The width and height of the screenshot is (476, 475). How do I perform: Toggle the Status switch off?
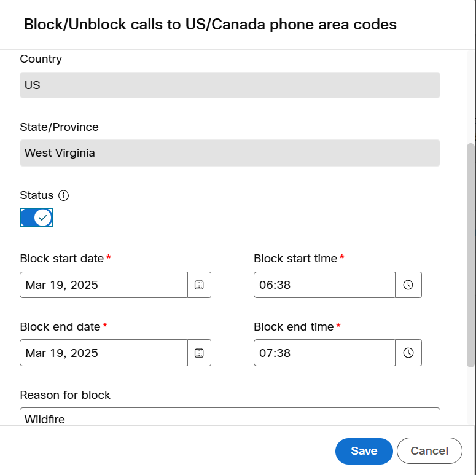[x=36, y=218]
